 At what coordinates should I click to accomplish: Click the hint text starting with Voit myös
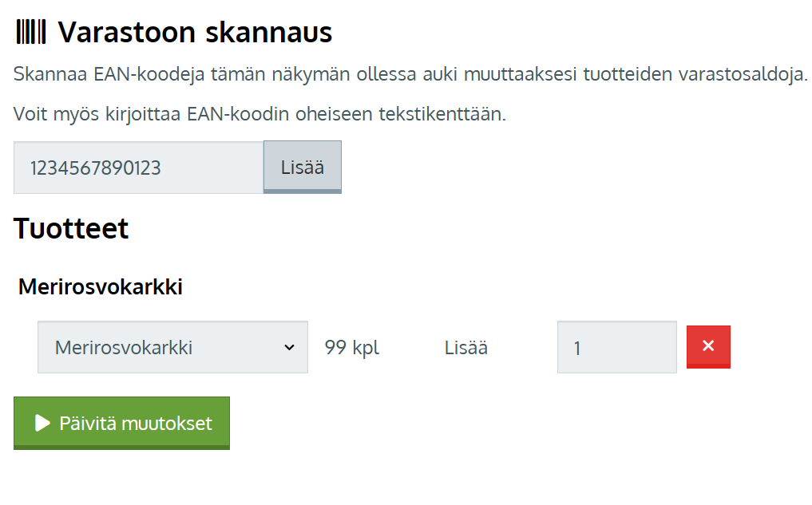point(259,114)
